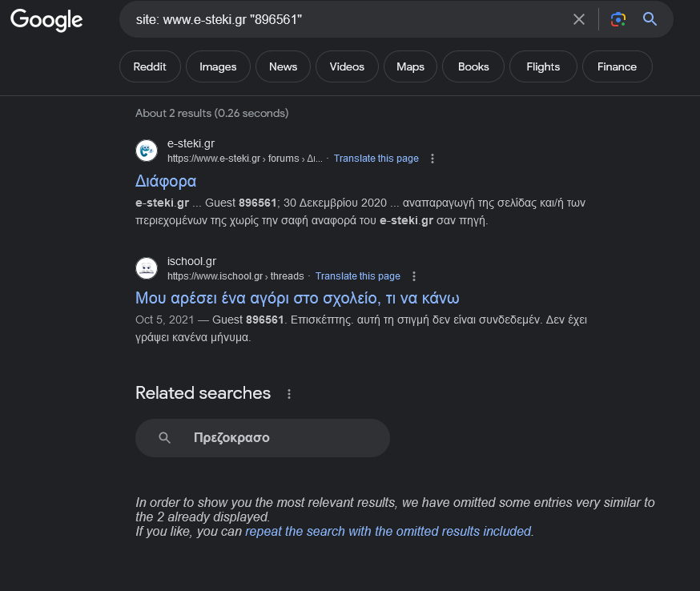The height and width of the screenshot is (591, 700).
Task: Translate the e-steki.gr result page
Action: (x=376, y=159)
